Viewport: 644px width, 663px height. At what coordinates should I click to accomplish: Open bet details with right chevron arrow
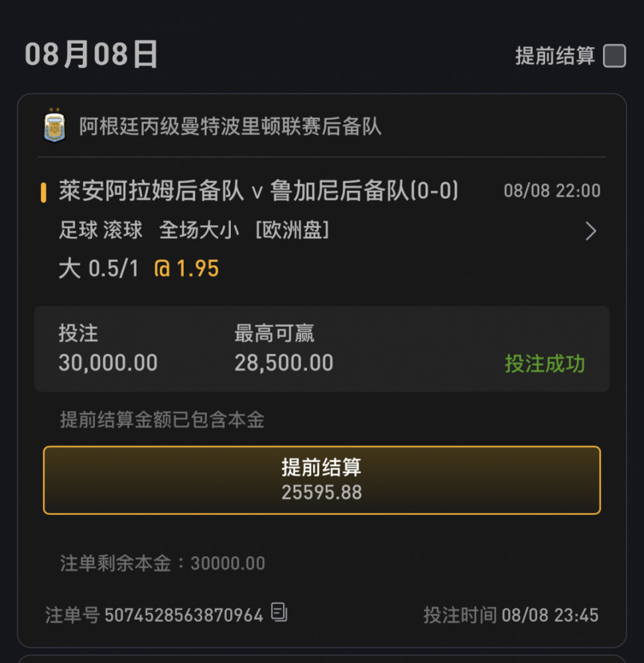click(591, 231)
